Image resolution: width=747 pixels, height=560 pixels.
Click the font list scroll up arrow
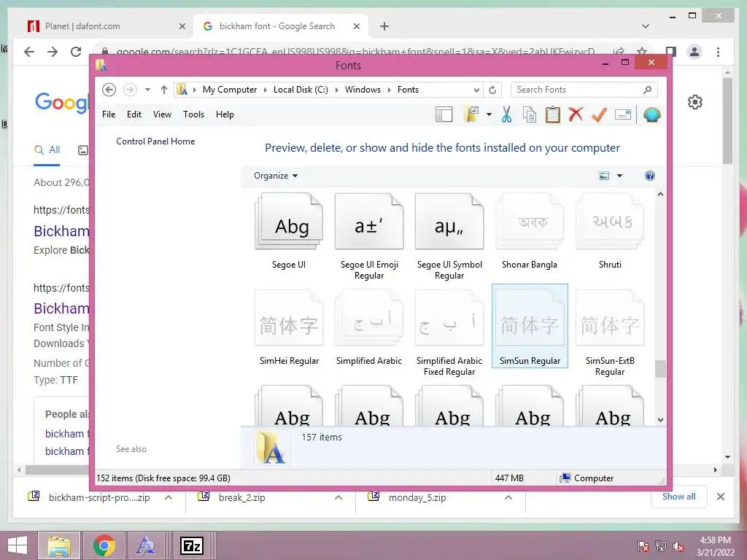coord(660,194)
